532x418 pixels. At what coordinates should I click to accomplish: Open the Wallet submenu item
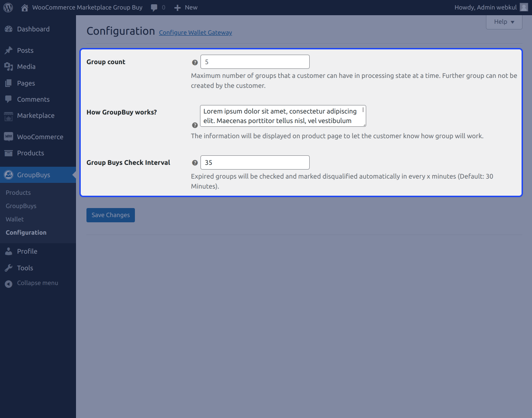pyautogui.click(x=15, y=219)
